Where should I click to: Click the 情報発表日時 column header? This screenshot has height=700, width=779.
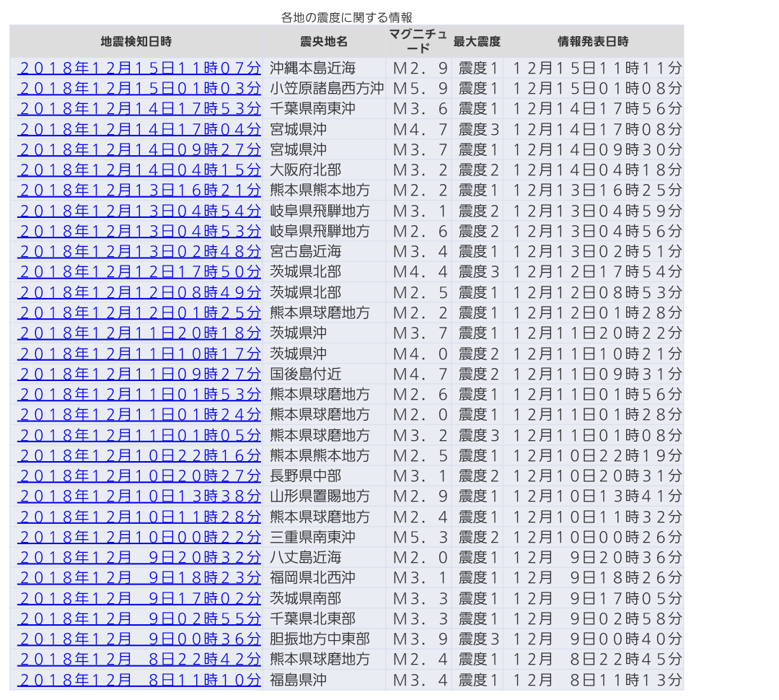593,42
